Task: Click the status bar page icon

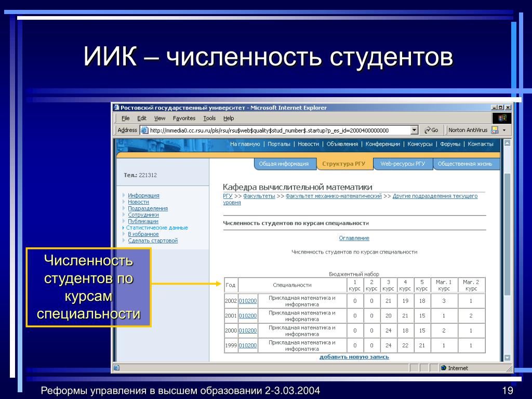Action: 116,368
